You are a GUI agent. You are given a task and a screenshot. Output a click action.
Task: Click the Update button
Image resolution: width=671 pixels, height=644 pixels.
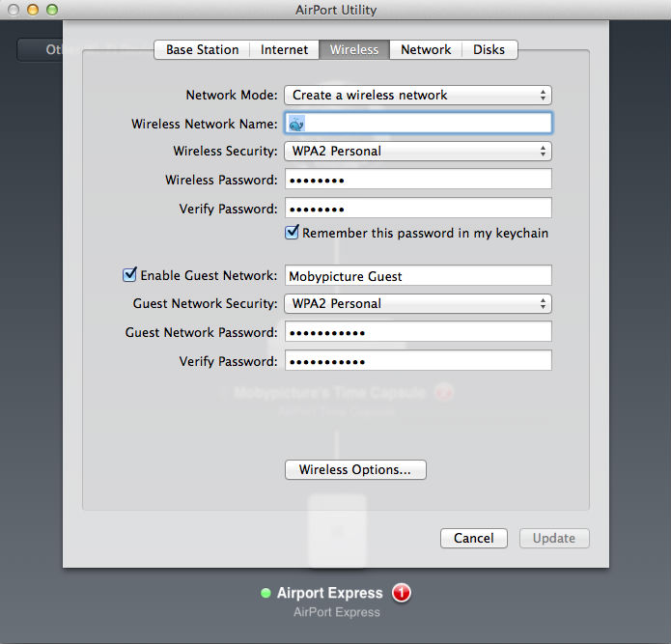click(x=554, y=539)
